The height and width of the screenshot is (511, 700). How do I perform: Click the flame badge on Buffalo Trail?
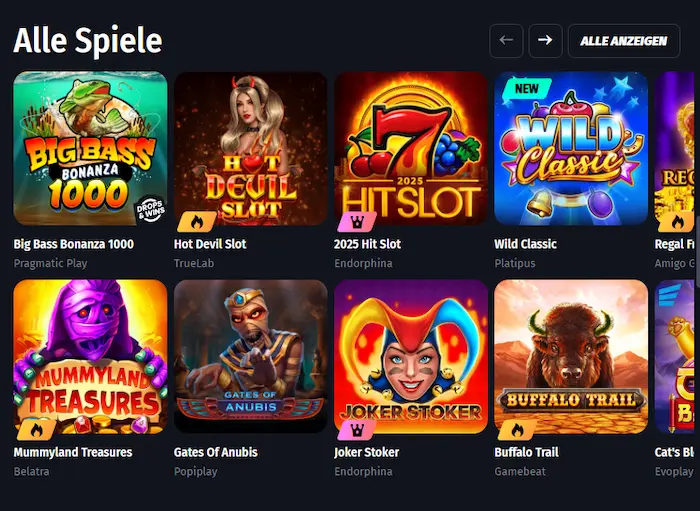(514, 431)
